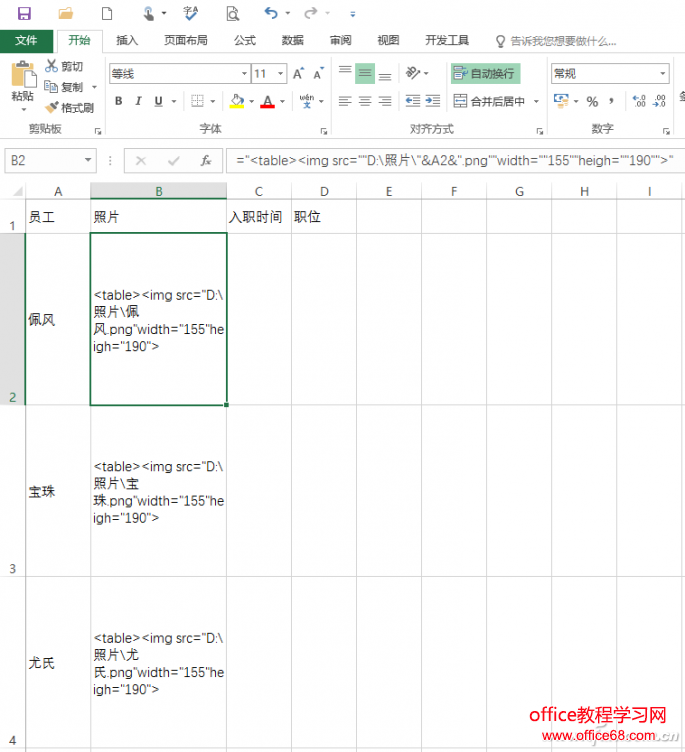Decrease indent of cell content
685x752 pixels.
(x=413, y=101)
